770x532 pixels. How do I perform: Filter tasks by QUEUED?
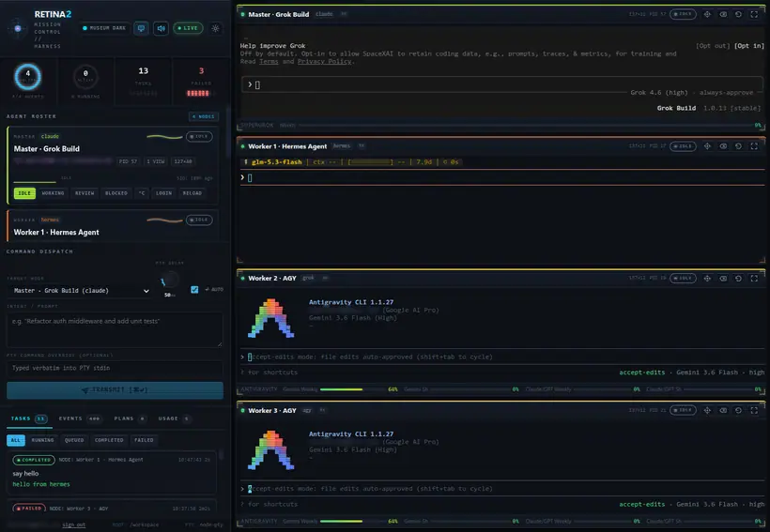74,440
